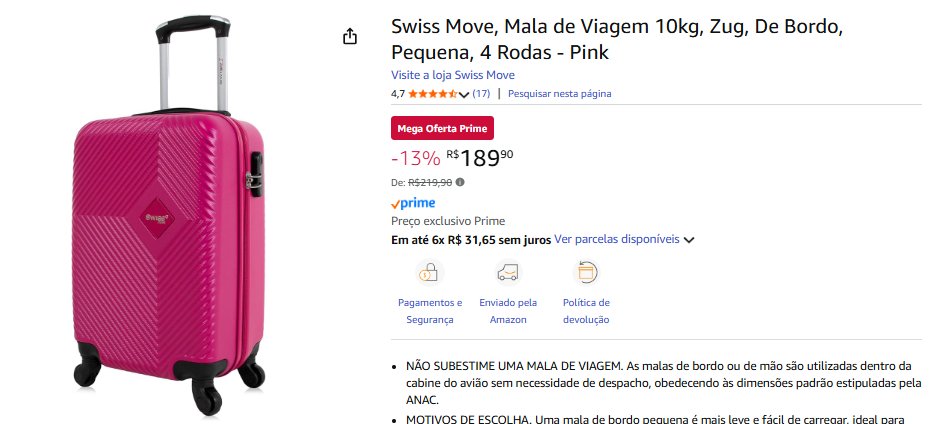
Task: Click the Pesquisar nesta página link
Action: click(559, 94)
